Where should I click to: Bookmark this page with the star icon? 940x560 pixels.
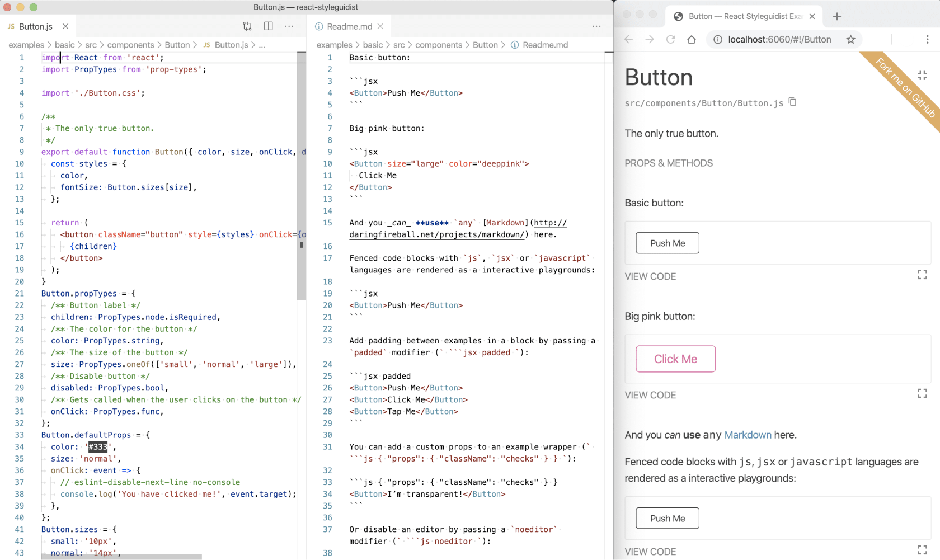click(850, 39)
